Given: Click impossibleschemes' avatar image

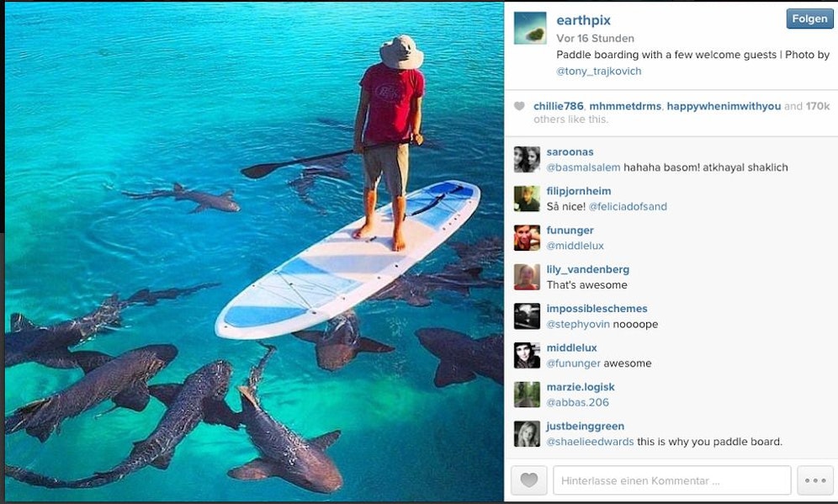Looking at the screenshot, I should [x=527, y=316].
